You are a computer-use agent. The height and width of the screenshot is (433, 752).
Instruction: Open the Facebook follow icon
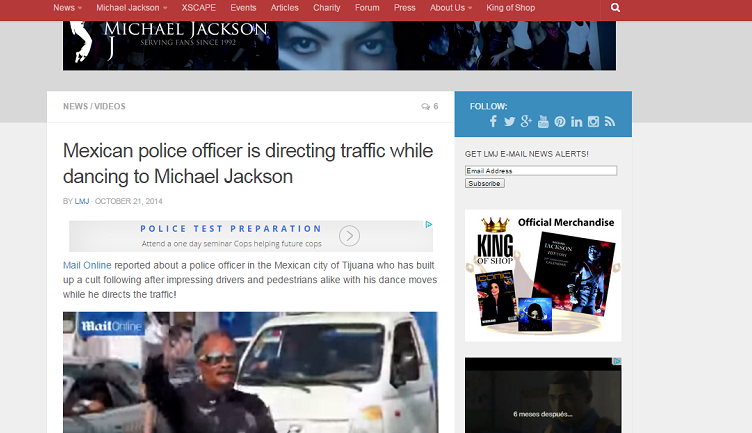pyautogui.click(x=493, y=122)
